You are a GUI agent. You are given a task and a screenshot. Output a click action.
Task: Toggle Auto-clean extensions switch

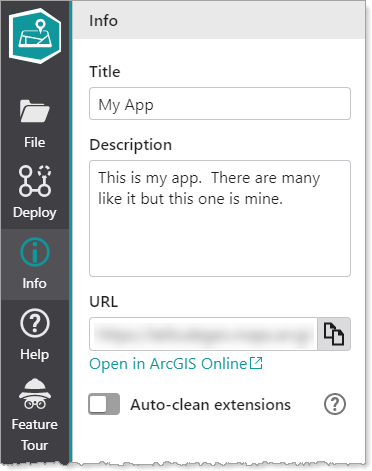104,404
